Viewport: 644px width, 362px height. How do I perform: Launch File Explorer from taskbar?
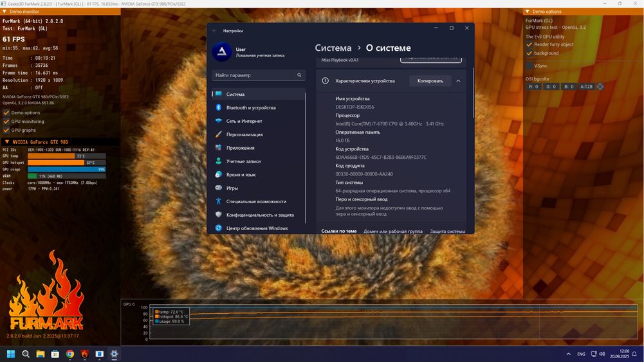41,354
